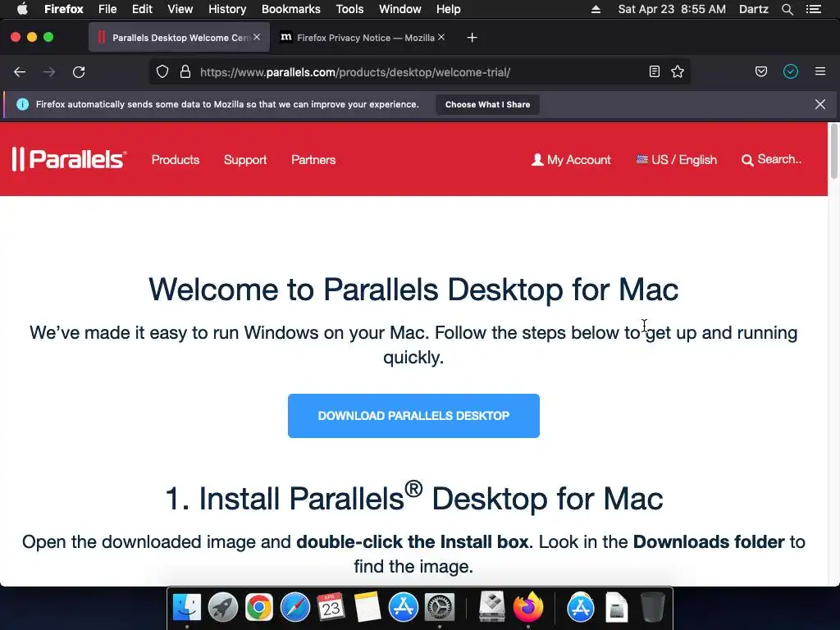Click the page vertical scrollbar

833,152
